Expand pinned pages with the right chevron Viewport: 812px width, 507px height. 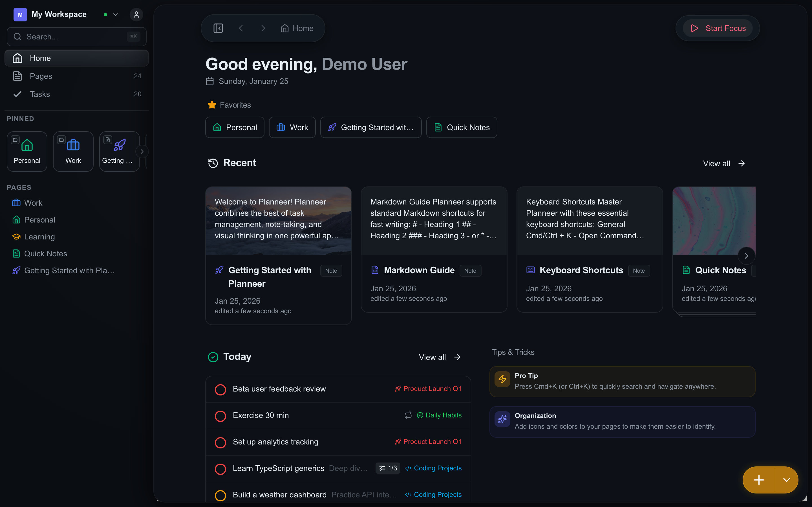pyautogui.click(x=142, y=151)
